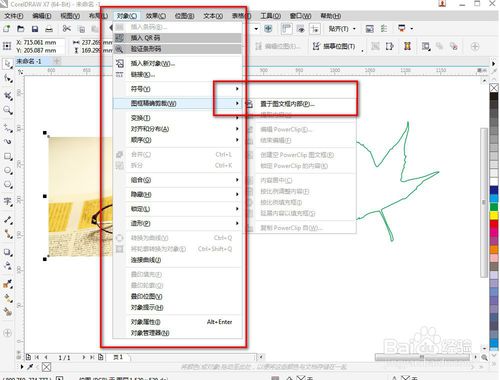Select the Zoom tool in toolbox
The image size is (500, 380).
point(8,110)
